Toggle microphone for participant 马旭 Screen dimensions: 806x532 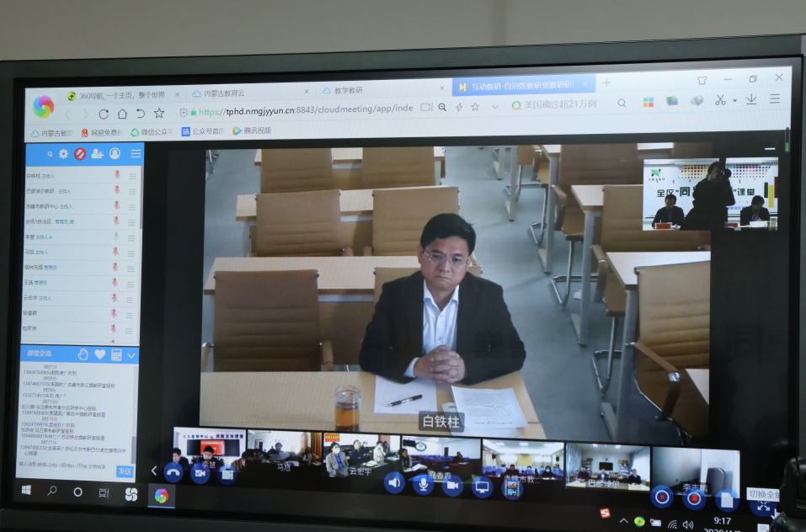[x=115, y=251]
